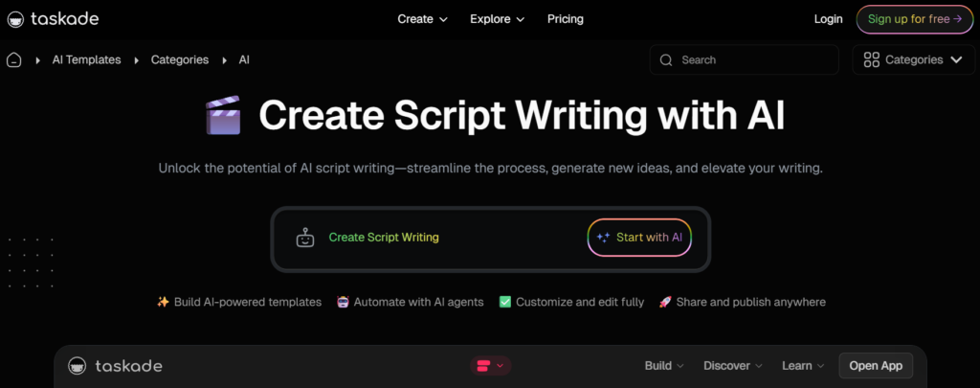The width and height of the screenshot is (980, 388).
Task: Expand the Categories dropdown on the right
Action: coord(913,60)
